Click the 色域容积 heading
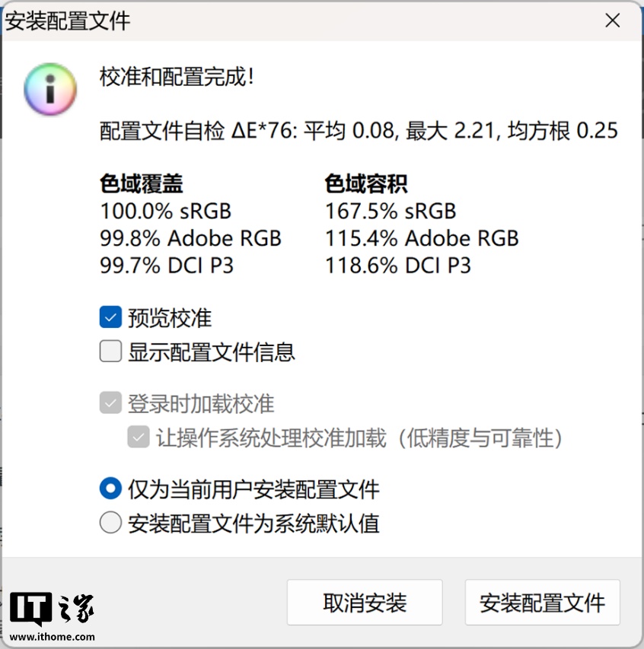644x649 pixels. click(x=366, y=183)
